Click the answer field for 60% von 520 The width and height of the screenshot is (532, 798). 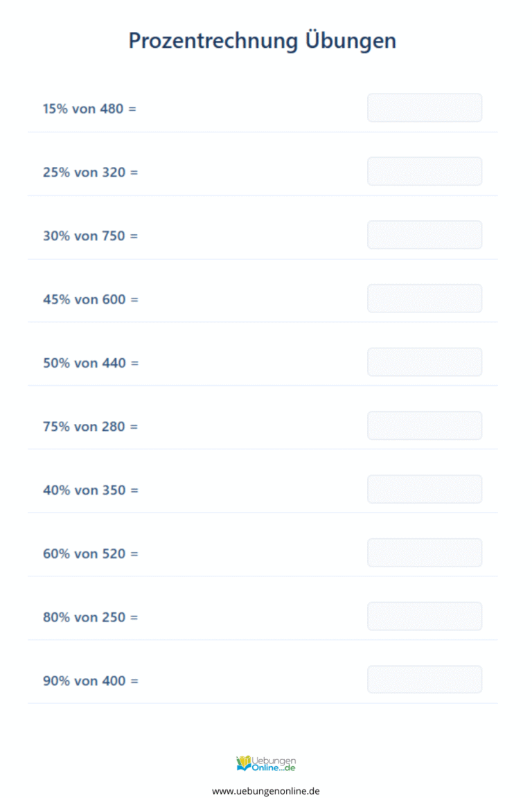click(425, 553)
